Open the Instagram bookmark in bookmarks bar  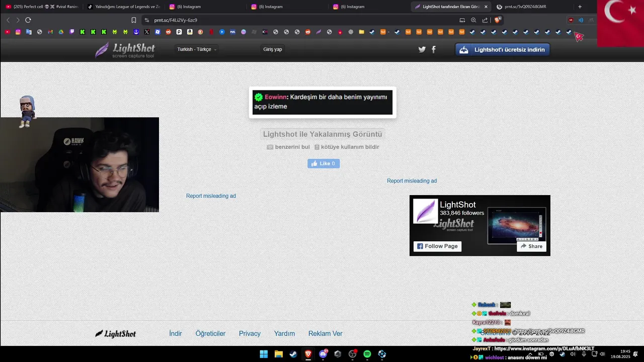18,32
